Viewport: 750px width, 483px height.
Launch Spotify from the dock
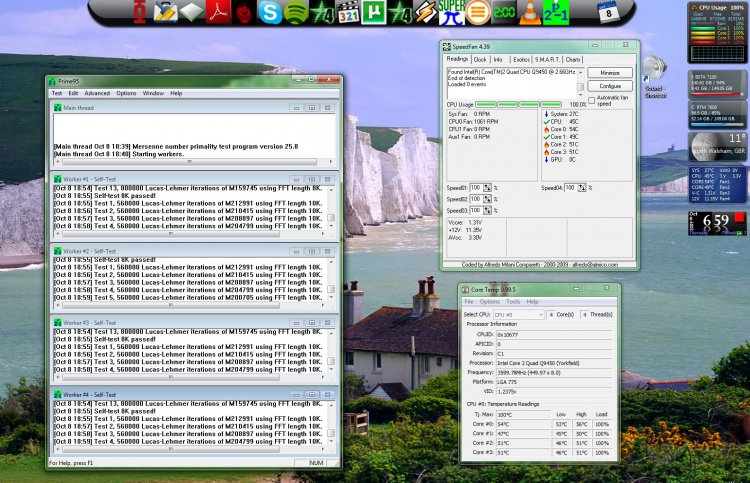[x=296, y=12]
